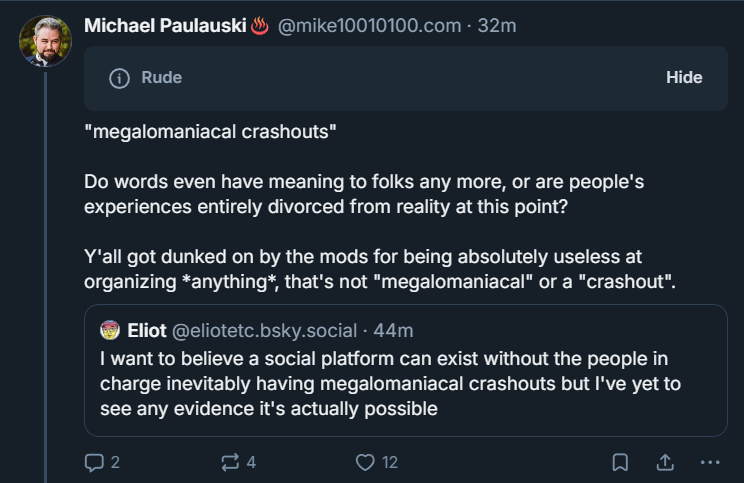Like the post with the heart icon
Viewport: 744px width, 483px height.
[x=365, y=462]
